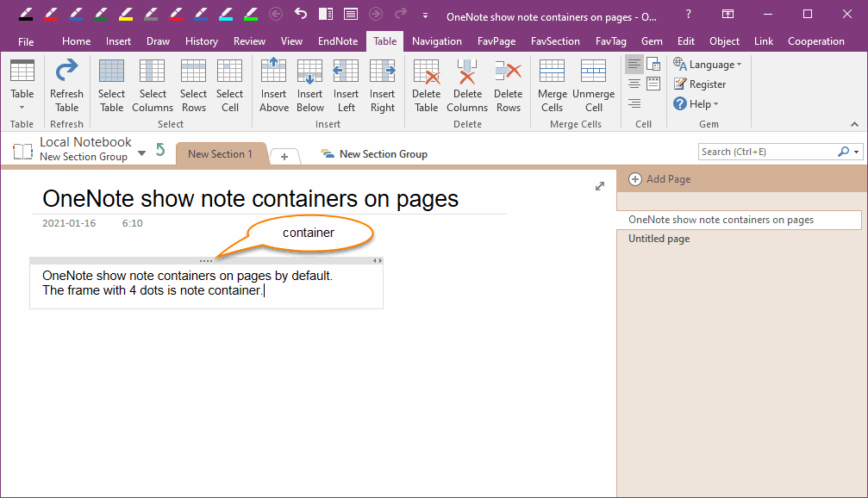Screen dimensions: 868x498
Task: Toggle left cell alignment
Action: tap(634, 64)
